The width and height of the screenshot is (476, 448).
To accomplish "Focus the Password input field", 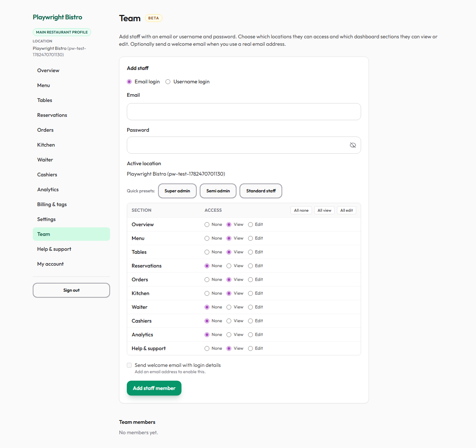I will click(x=244, y=145).
